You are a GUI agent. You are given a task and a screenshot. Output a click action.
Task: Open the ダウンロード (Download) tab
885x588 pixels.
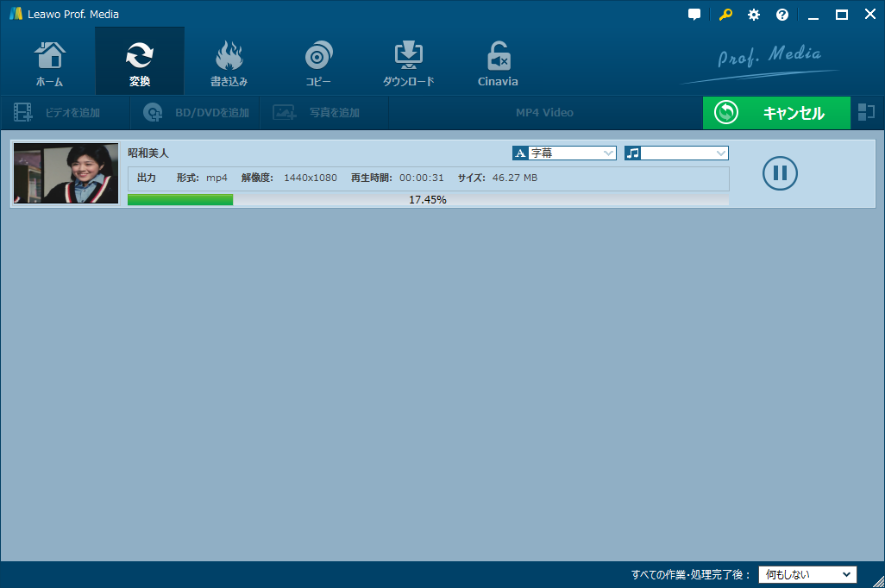pos(408,62)
